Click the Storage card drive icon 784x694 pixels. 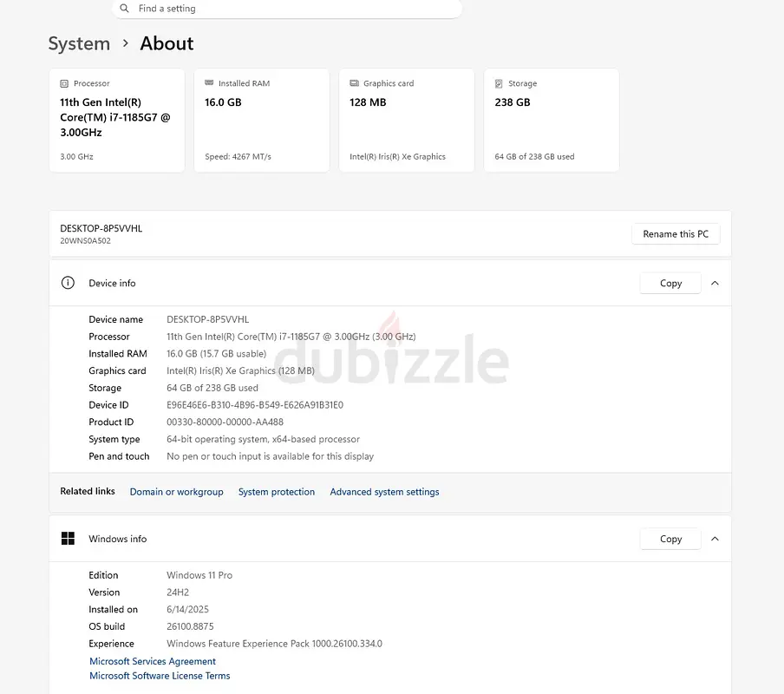pos(499,83)
